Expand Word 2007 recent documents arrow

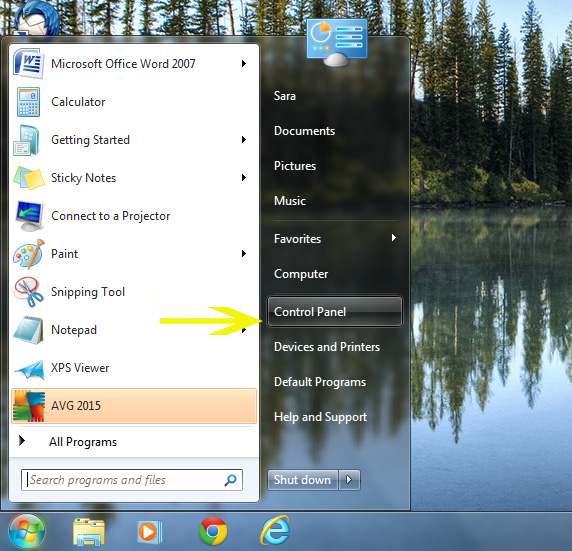click(x=244, y=63)
